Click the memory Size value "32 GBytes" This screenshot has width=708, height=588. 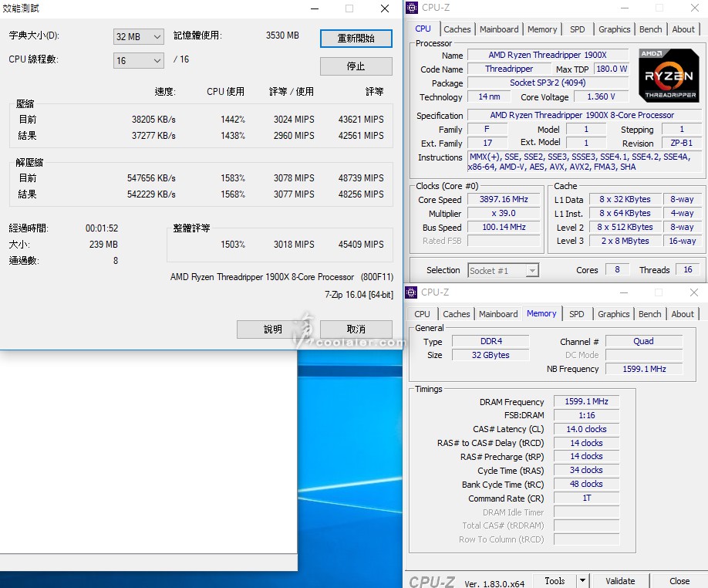(491, 356)
